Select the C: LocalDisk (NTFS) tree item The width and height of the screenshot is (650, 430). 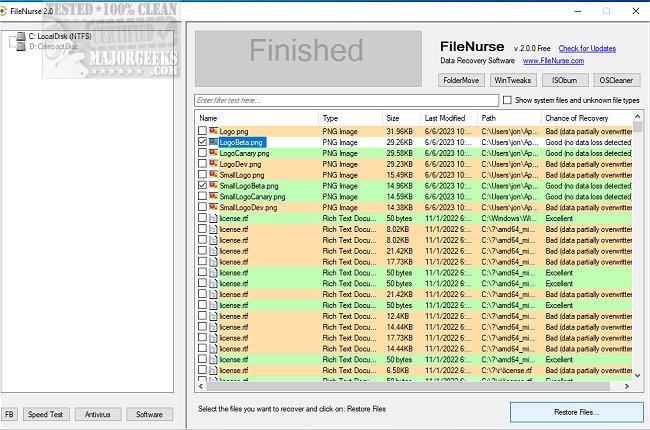click(60, 36)
